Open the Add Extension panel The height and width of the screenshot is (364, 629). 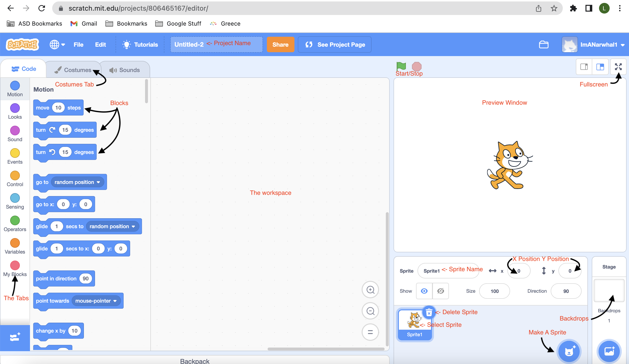coord(15,337)
